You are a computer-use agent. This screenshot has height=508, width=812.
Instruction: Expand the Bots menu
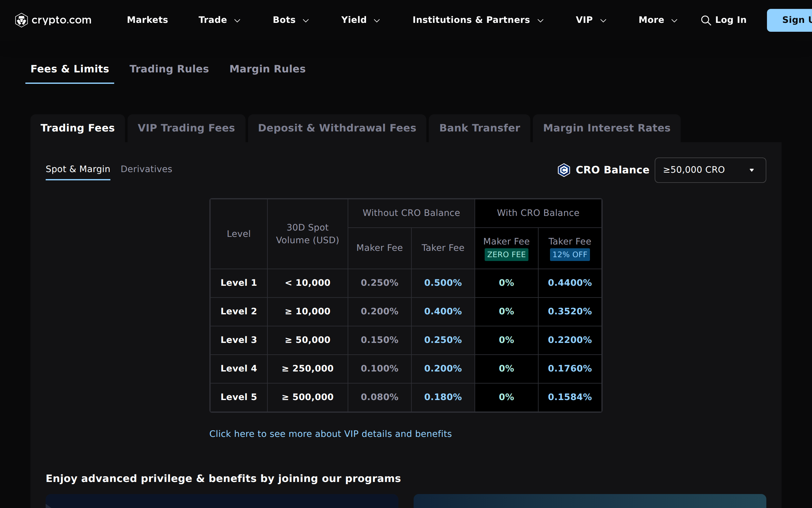pos(291,20)
